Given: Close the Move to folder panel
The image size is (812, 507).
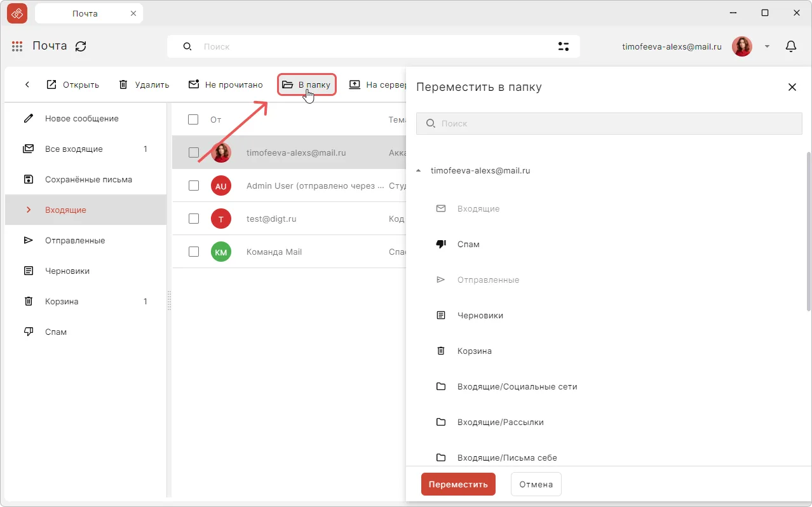Looking at the screenshot, I should point(792,87).
